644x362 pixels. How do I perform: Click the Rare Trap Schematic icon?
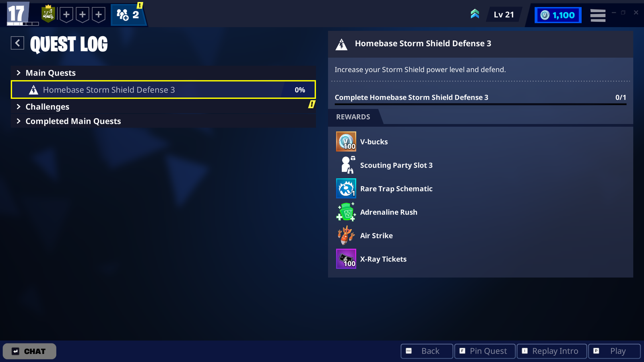pos(346,189)
